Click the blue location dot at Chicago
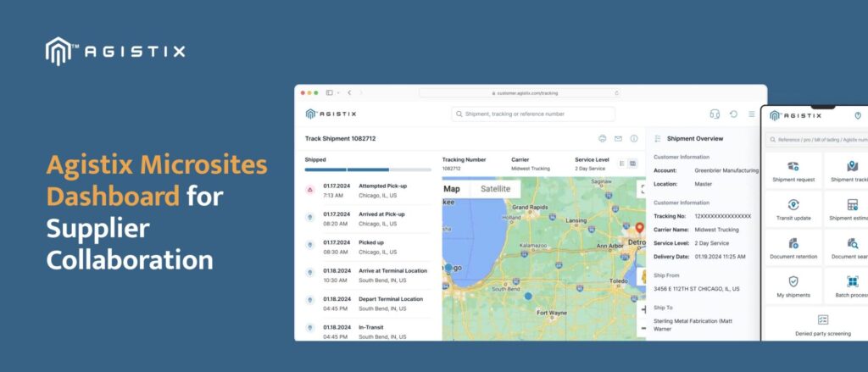Screen dimensions: 868x372 click(448, 268)
